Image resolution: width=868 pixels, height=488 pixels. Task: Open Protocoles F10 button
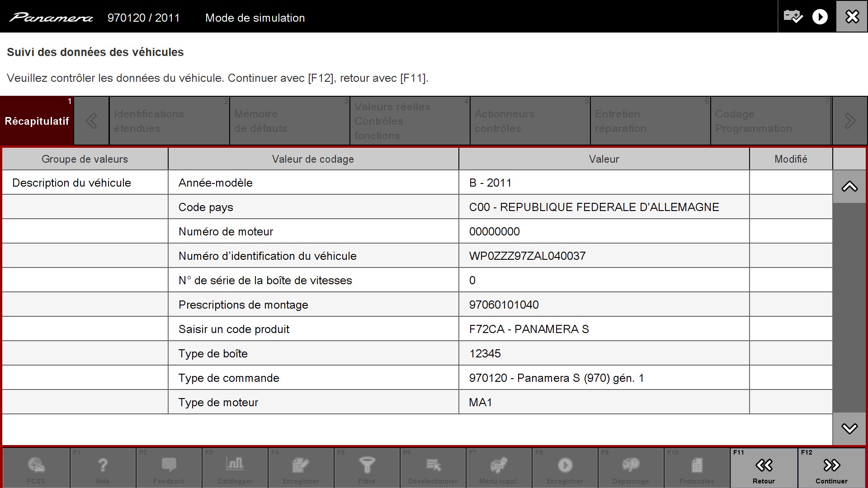(x=697, y=468)
